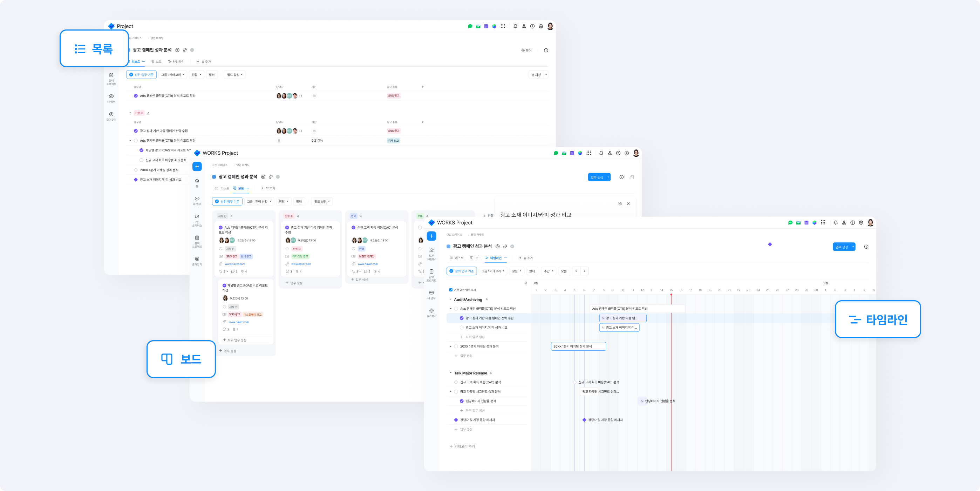
Task: Click the mail icon in timeline window header
Action: 798,223
